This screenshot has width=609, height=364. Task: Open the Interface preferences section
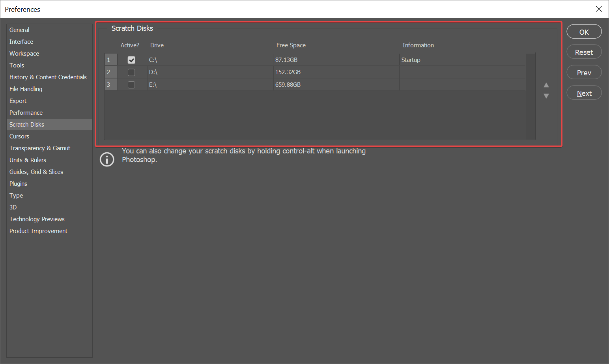pos(21,42)
